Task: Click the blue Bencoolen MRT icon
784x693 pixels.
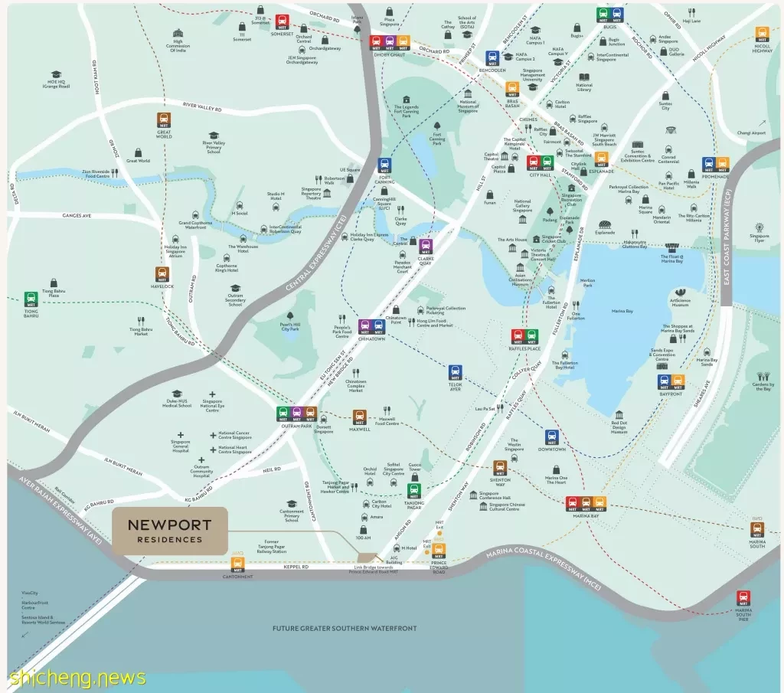Action: pos(492,58)
